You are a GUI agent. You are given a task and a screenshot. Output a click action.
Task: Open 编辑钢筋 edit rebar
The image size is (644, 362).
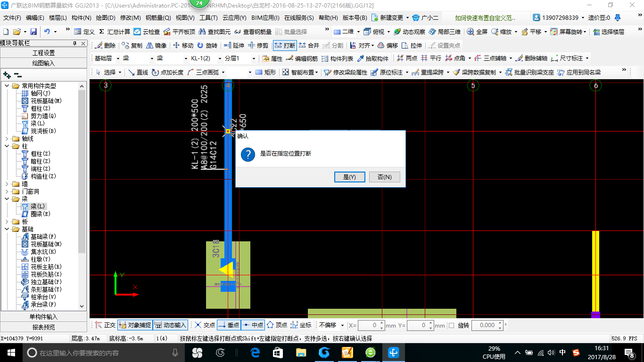(302, 58)
